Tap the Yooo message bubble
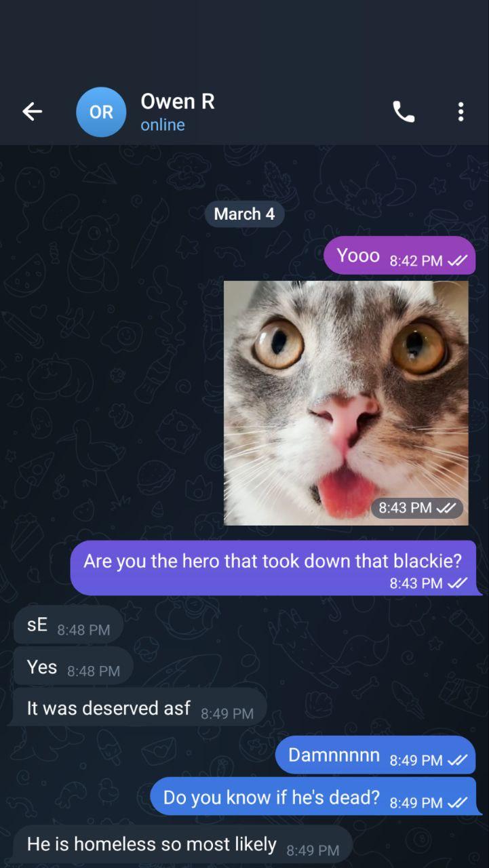The image size is (489, 868). click(399, 256)
